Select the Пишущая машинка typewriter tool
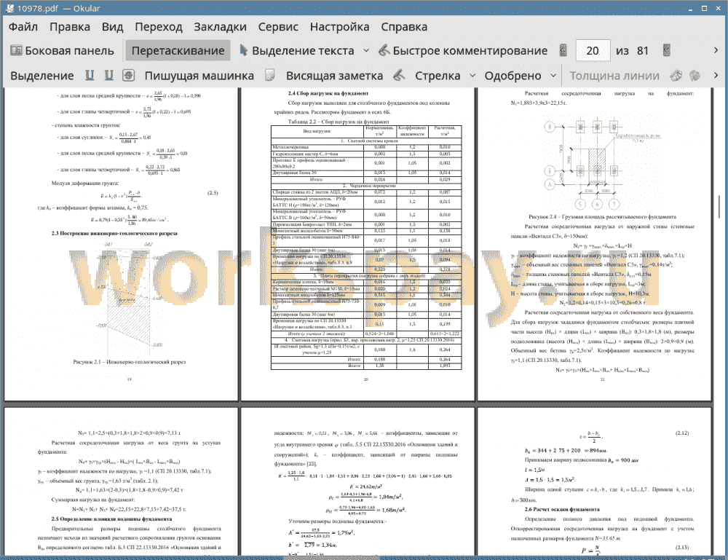 click(x=199, y=76)
